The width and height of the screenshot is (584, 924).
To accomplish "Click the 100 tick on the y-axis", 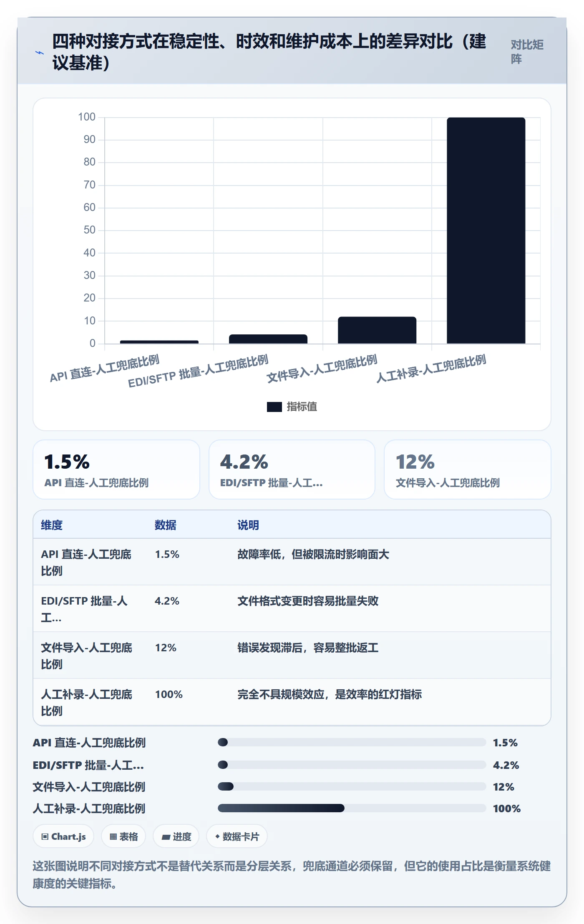I will click(x=87, y=117).
